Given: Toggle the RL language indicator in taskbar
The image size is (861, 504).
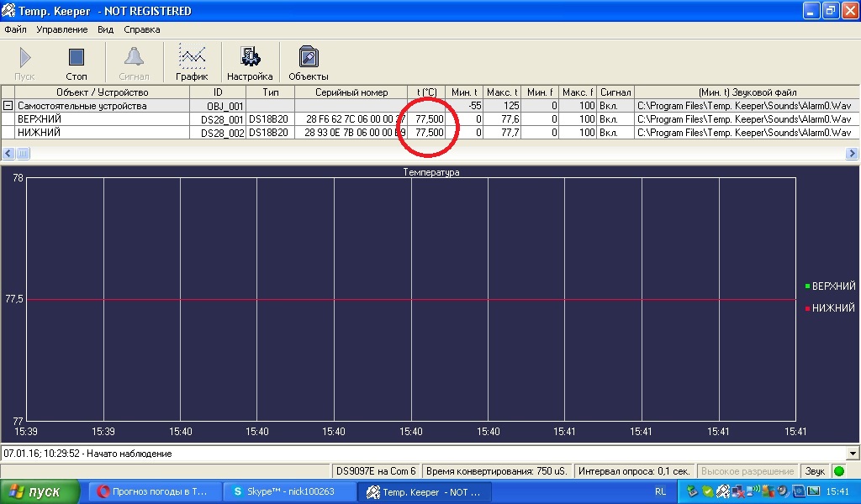Looking at the screenshot, I should click(x=660, y=492).
